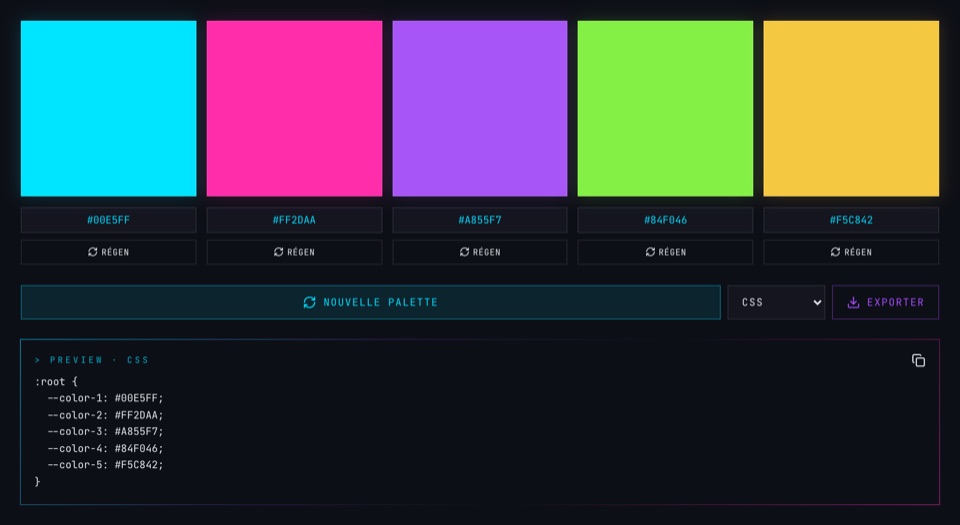Click the '--color-1: #00E5FF;' line in the preview

pos(105,398)
